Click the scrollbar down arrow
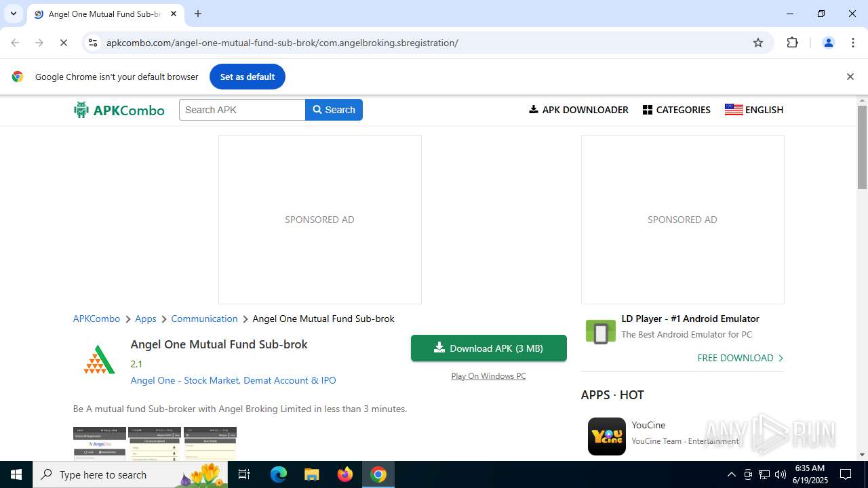868x488 pixels. (862, 455)
